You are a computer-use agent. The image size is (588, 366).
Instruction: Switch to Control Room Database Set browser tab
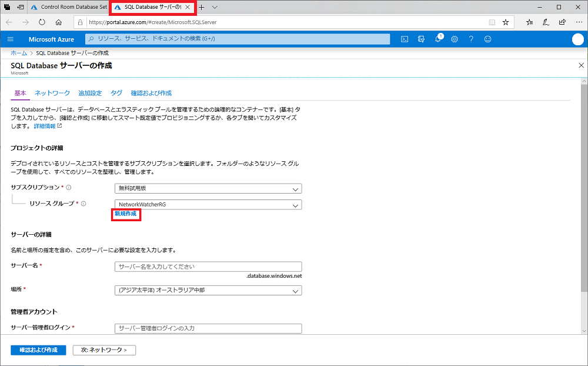coord(69,7)
